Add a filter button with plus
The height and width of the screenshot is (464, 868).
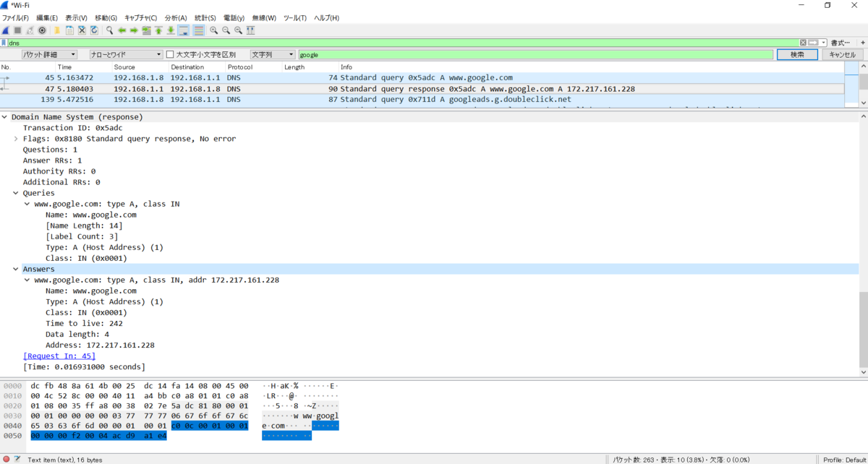[x=863, y=43]
